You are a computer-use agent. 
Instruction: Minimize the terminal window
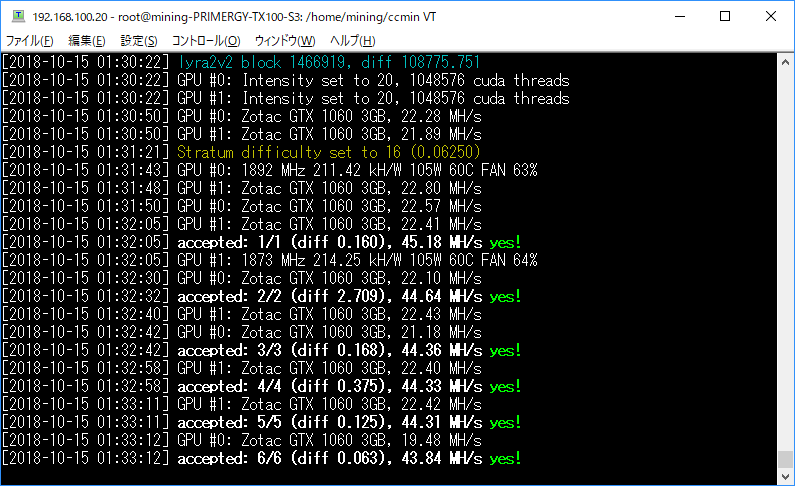pyautogui.click(x=680, y=16)
